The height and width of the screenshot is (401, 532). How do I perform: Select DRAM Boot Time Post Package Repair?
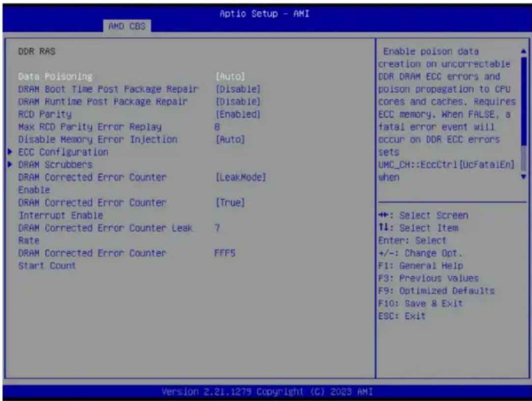click(x=108, y=89)
